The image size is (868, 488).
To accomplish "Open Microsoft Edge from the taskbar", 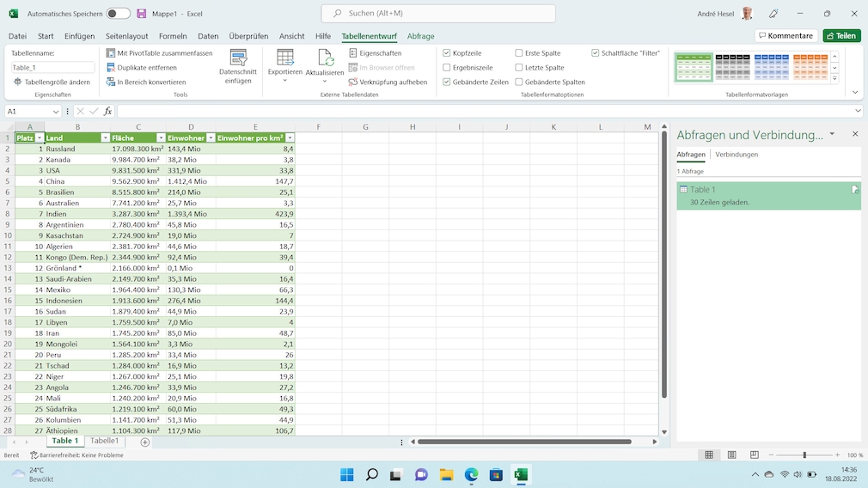I will 471,474.
